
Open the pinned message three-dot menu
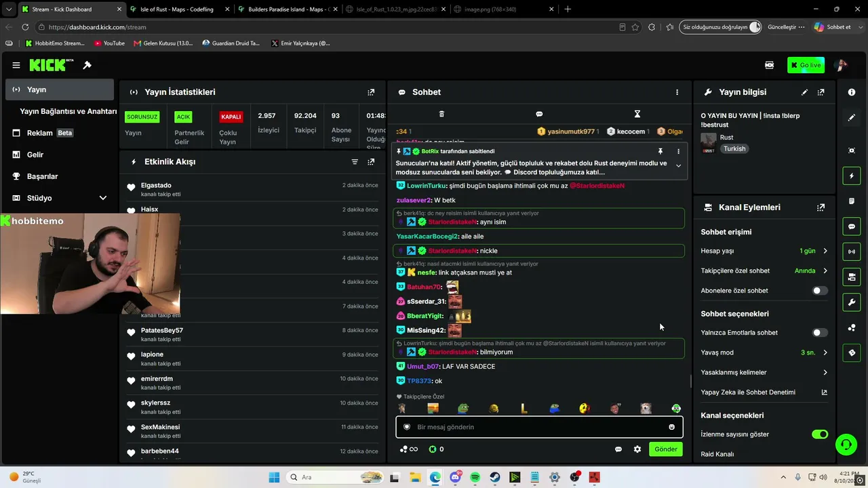[678, 151]
